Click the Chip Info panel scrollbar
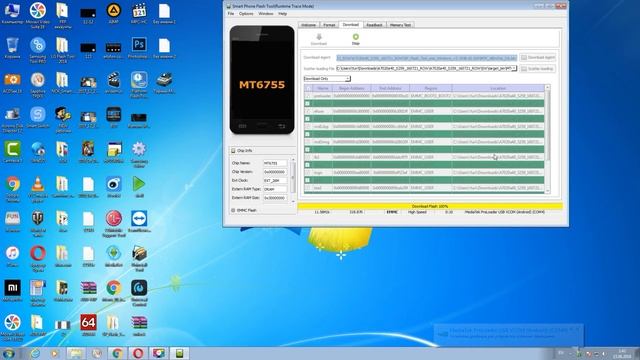This screenshot has height=360, width=640. pos(293,180)
